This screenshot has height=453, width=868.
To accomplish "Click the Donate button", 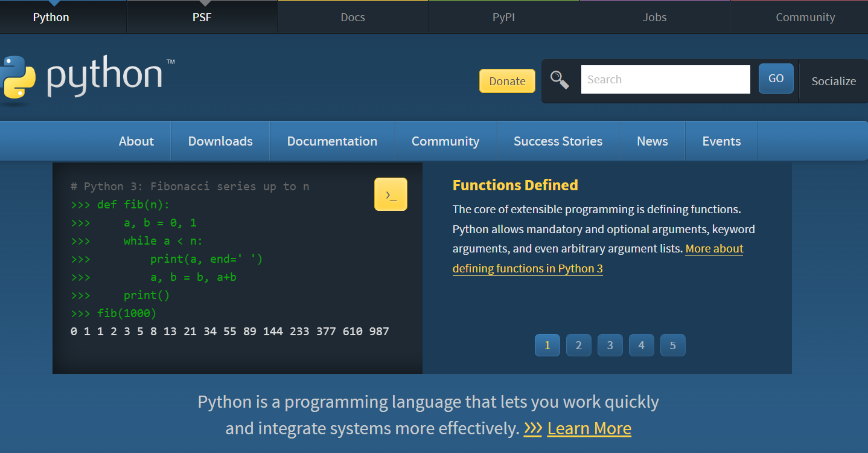I will tap(507, 81).
